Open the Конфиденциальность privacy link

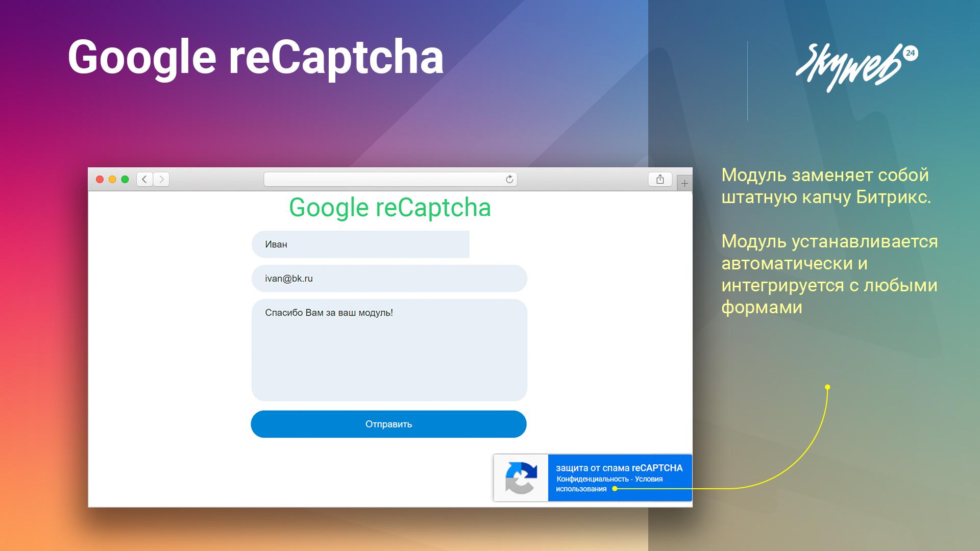coord(592,479)
